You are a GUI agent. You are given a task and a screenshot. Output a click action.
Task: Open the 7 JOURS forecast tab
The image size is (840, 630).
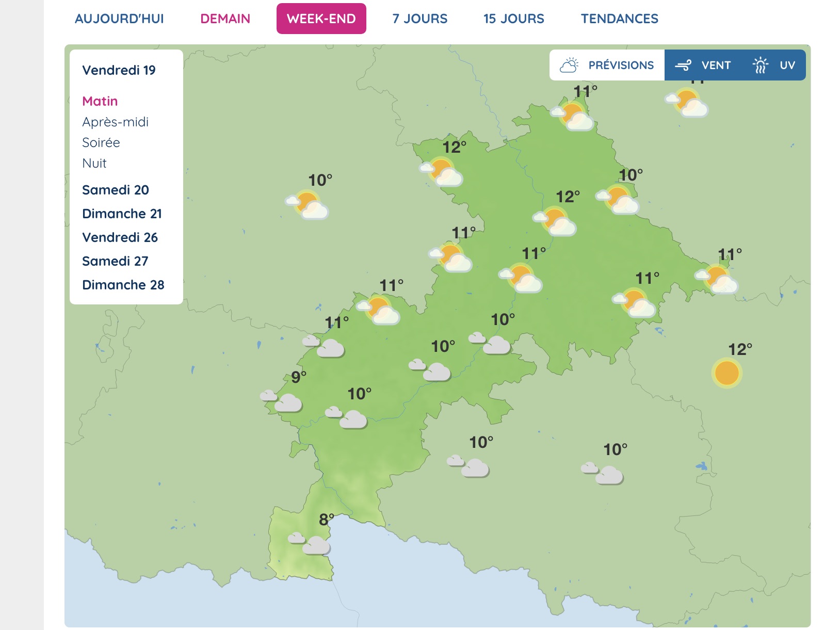[x=419, y=19]
